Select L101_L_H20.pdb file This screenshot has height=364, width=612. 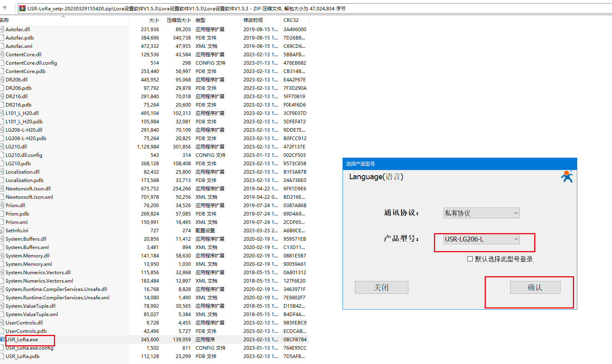pos(24,122)
